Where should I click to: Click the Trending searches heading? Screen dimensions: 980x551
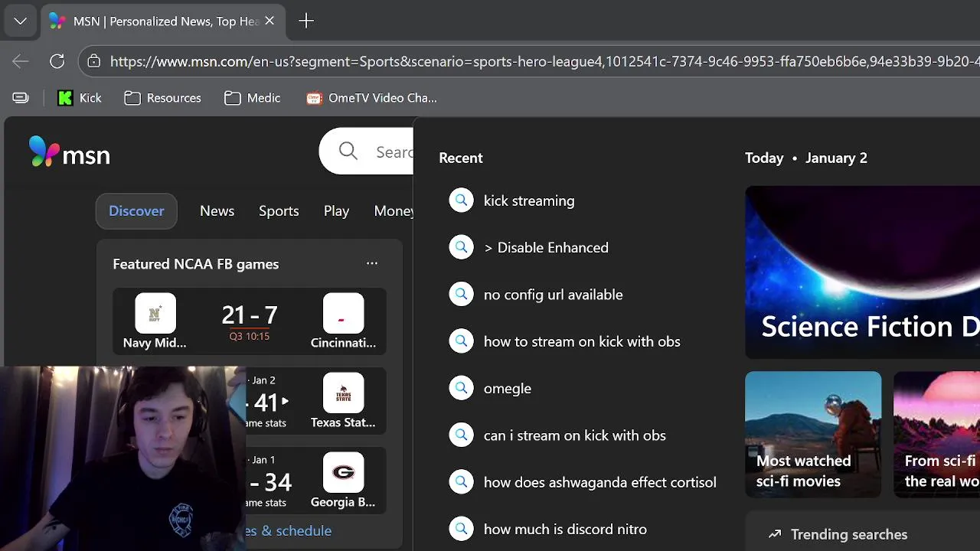pos(849,534)
